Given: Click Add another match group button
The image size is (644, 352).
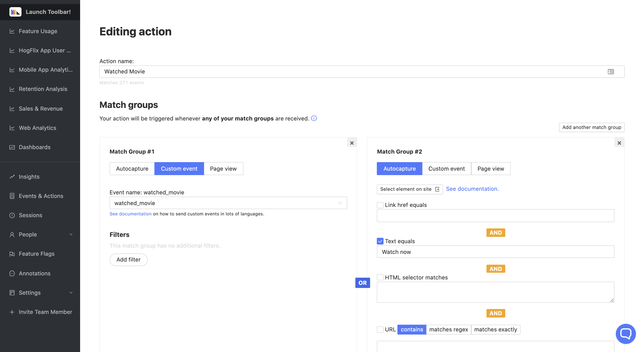Looking at the screenshot, I should [x=592, y=127].
